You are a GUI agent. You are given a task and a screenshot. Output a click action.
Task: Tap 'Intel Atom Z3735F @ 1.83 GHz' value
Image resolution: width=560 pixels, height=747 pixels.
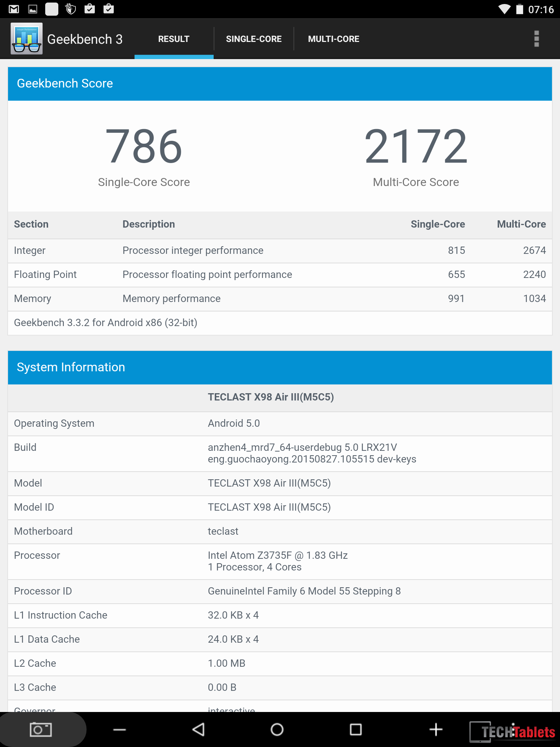point(278,555)
